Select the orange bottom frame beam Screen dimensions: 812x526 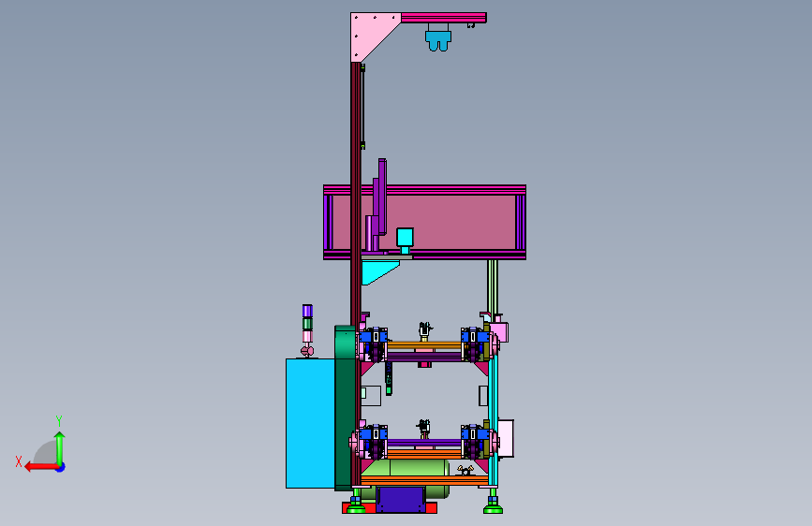[424, 481]
